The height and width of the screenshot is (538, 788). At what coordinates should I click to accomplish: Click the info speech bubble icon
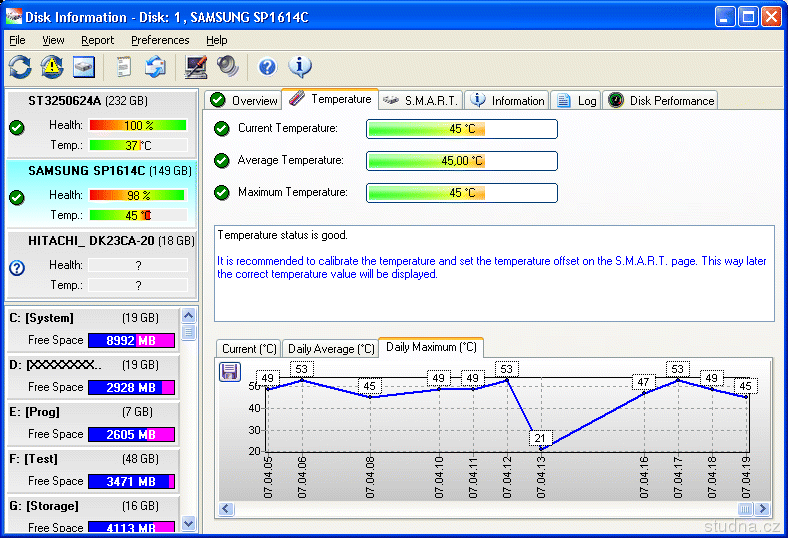click(x=300, y=67)
